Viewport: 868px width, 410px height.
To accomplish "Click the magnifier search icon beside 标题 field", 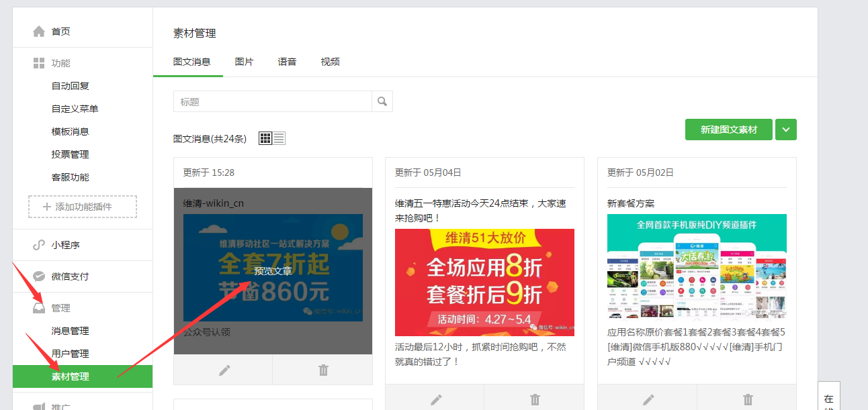I will click(x=382, y=101).
